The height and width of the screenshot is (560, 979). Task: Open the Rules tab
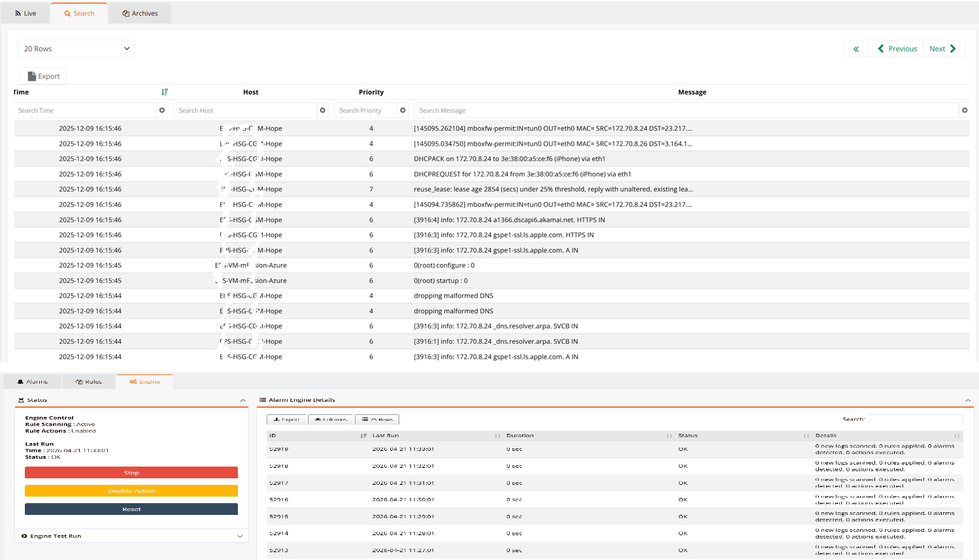click(x=89, y=382)
